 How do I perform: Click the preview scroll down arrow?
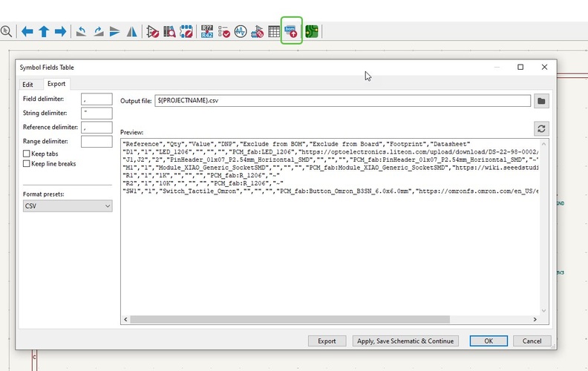[x=543, y=311]
